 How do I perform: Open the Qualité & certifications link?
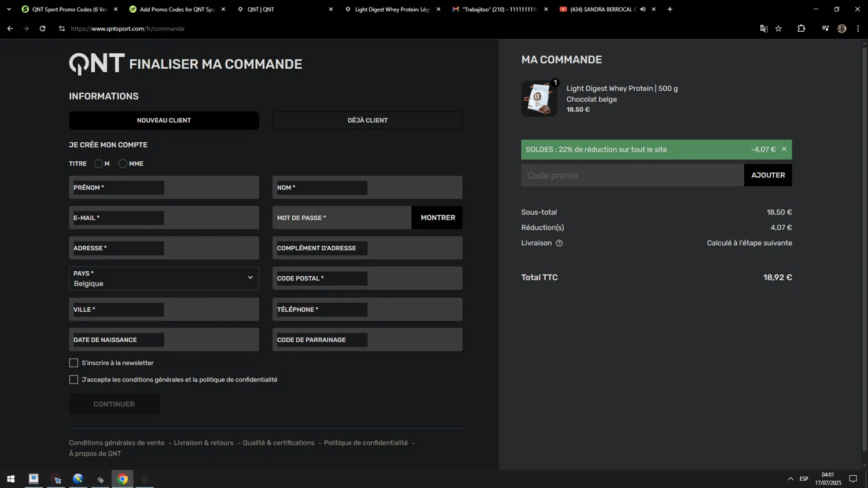278,443
